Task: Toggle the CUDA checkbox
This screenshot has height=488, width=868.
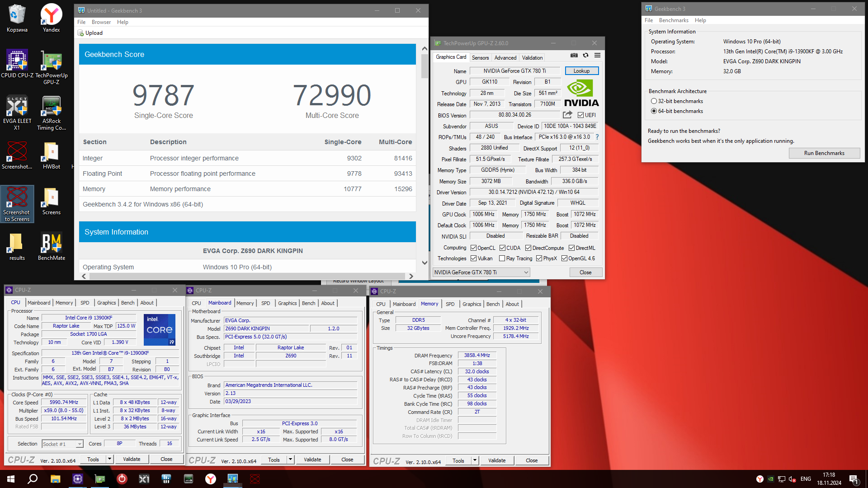Action: tap(502, 248)
